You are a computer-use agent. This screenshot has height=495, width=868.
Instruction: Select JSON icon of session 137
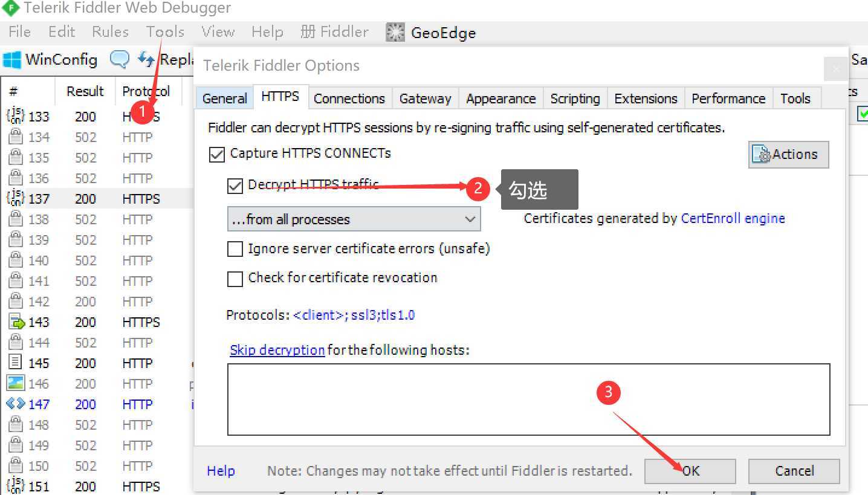click(x=15, y=198)
